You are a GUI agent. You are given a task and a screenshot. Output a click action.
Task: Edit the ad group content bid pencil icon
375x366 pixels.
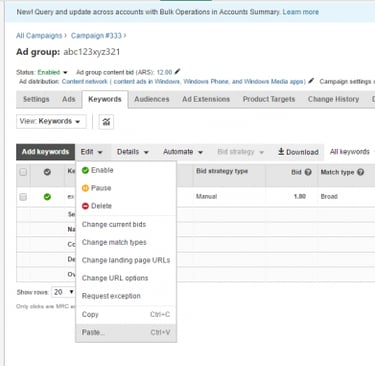(x=177, y=72)
